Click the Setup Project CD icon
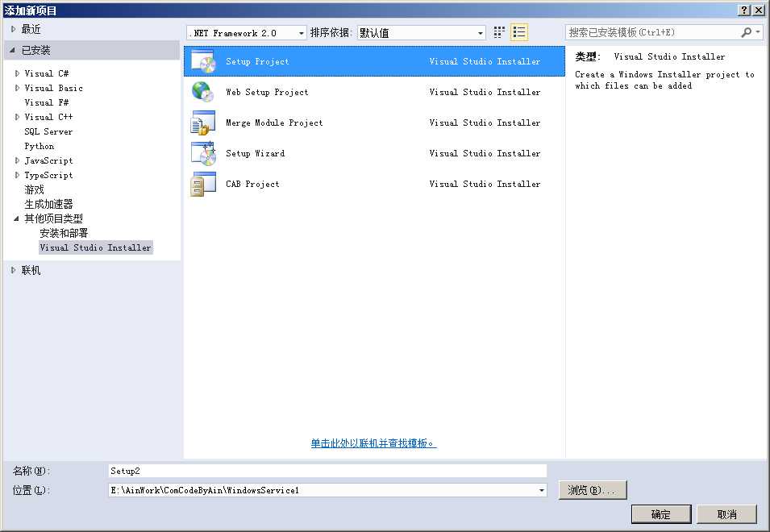Viewport: 770px width, 532px height. pyautogui.click(x=203, y=61)
